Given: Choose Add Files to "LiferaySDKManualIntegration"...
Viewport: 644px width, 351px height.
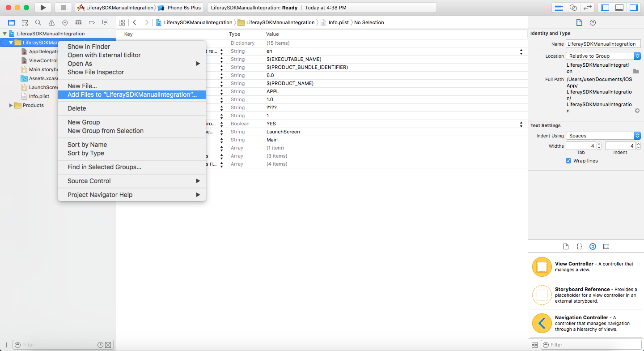Looking at the screenshot, I should [132, 94].
